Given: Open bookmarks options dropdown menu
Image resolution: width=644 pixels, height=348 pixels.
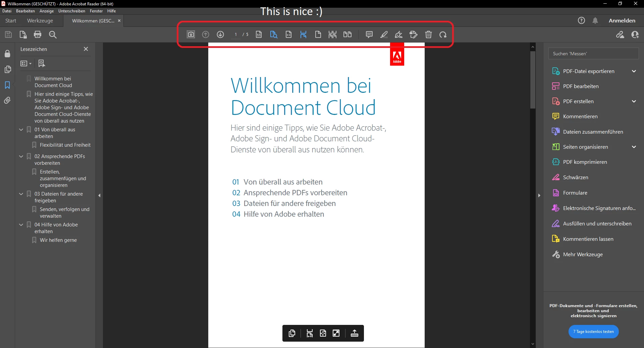Looking at the screenshot, I should [26, 63].
